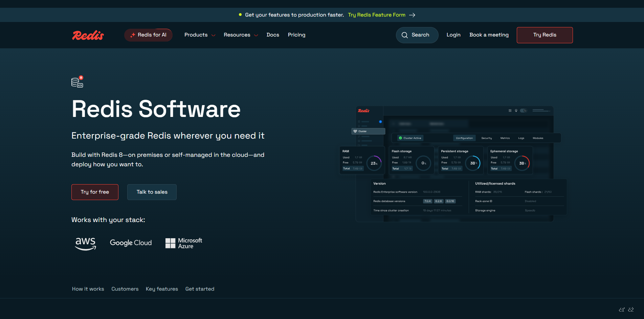This screenshot has width=644, height=319.
Task: Jump to the Get started section
Action: (200, 289)
